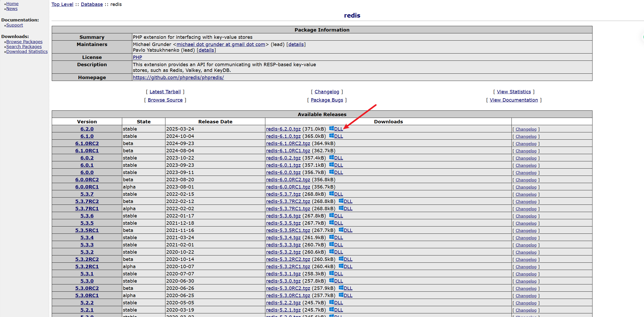Go to Browse Packages in sidebar

click(24, 42)
